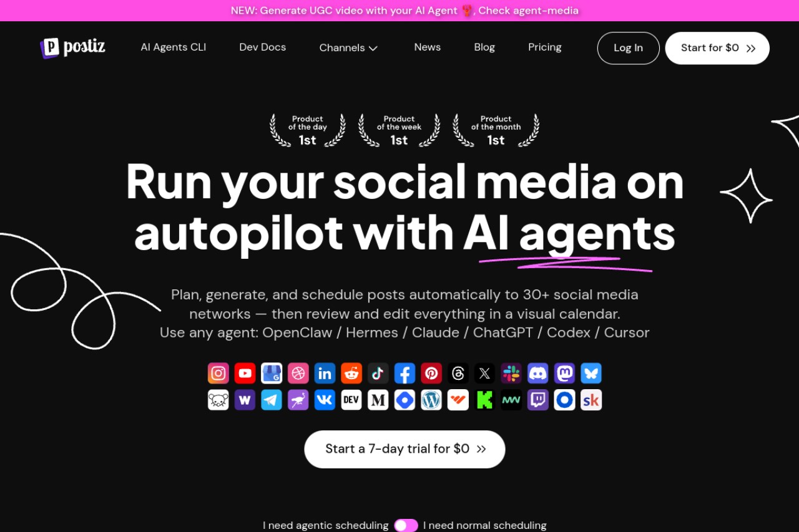Click the Medium icon
This screenshot has width=799, height=532.
(x=378, y=400)
